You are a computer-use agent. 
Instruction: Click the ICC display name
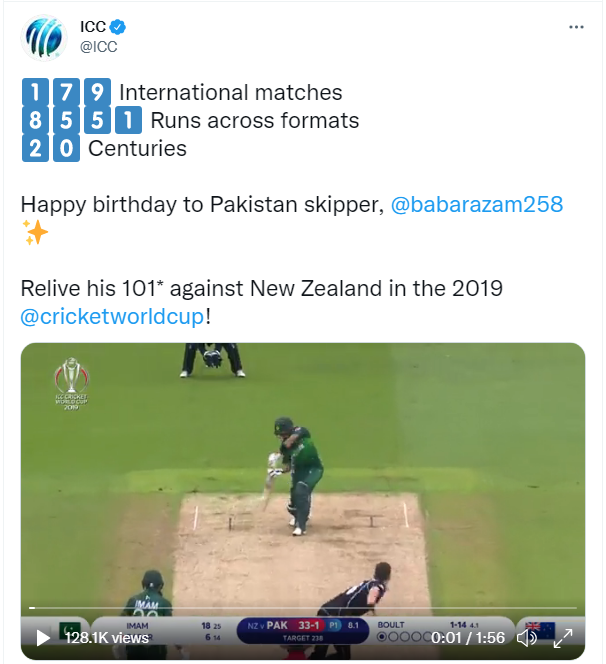[x=93, y=26]
